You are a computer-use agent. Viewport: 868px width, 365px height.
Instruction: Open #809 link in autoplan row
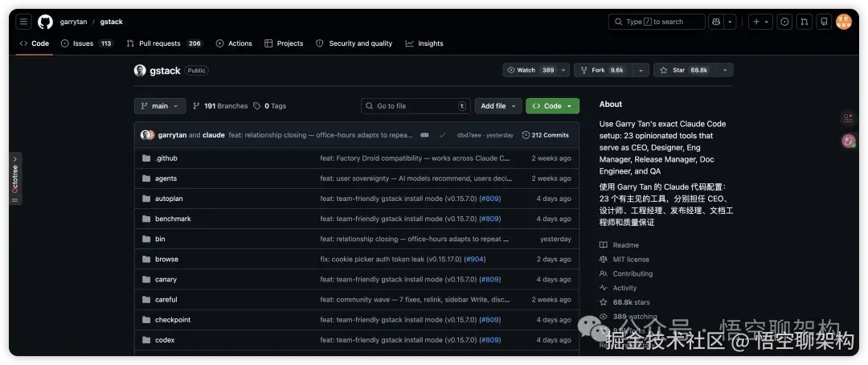coord(490,199)
